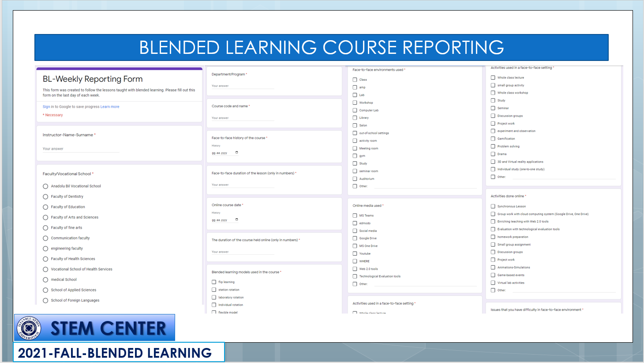Viewport: 644px width, 363px height.
Task: Select Communication faculty radio button
Action: [45, 238]
